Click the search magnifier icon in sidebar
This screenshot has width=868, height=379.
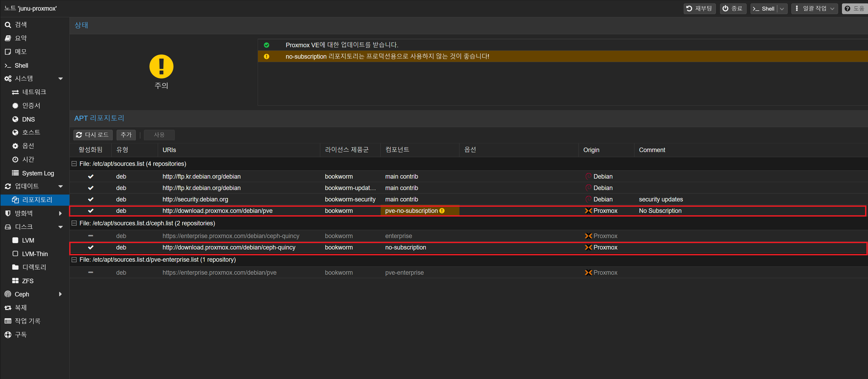point(8,25)
